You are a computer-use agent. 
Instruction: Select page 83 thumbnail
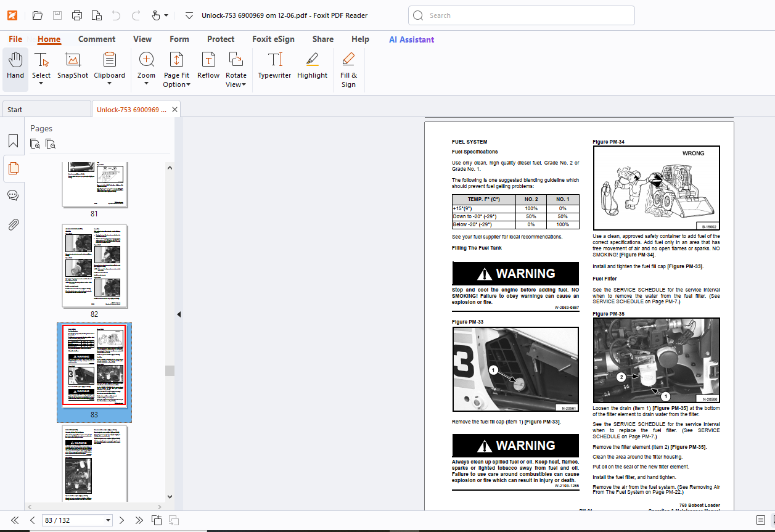coord(94,366)
